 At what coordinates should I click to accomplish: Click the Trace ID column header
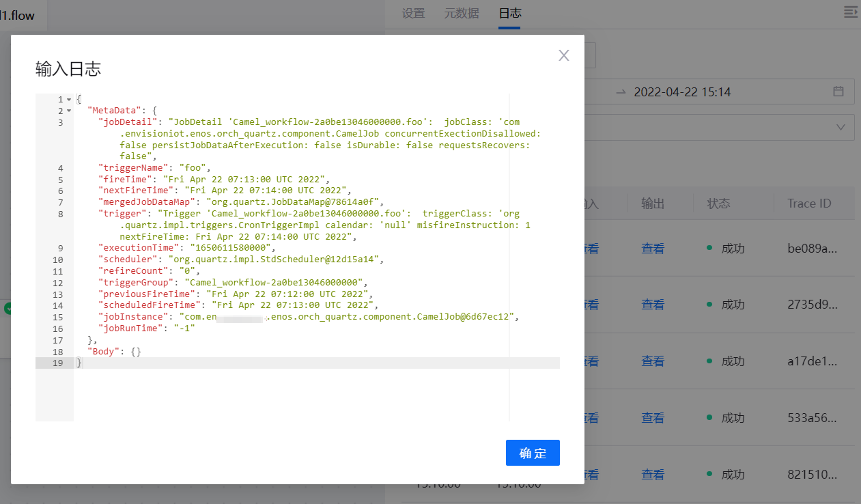[x=809, y=204]
